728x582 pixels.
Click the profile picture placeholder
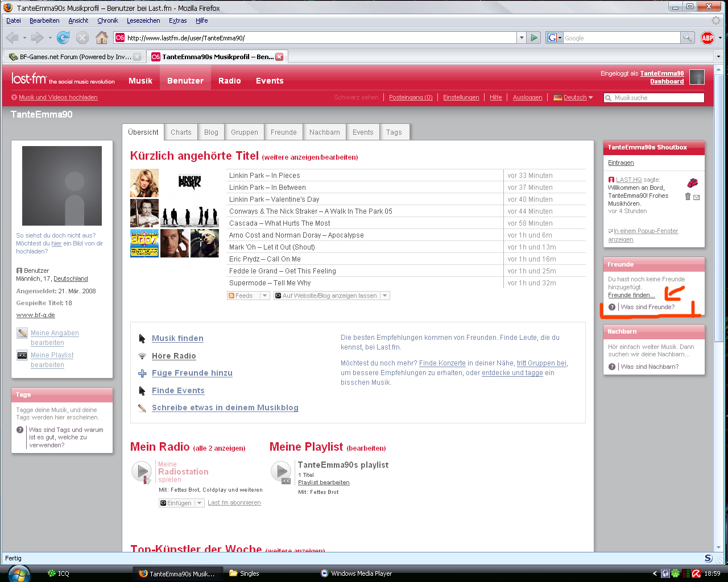click(62, 186)
